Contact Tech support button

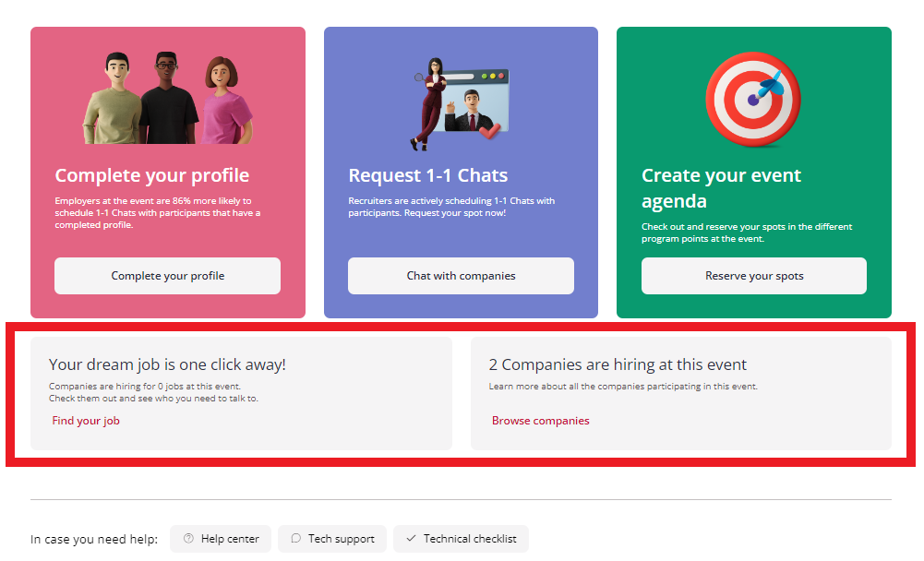tap(332, 539)
